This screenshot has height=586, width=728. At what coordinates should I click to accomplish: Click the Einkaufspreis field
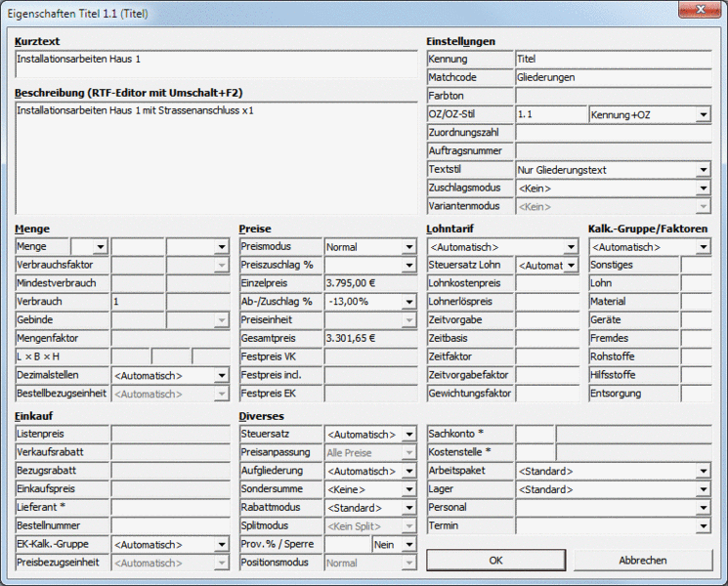click(x=170, y=489)
